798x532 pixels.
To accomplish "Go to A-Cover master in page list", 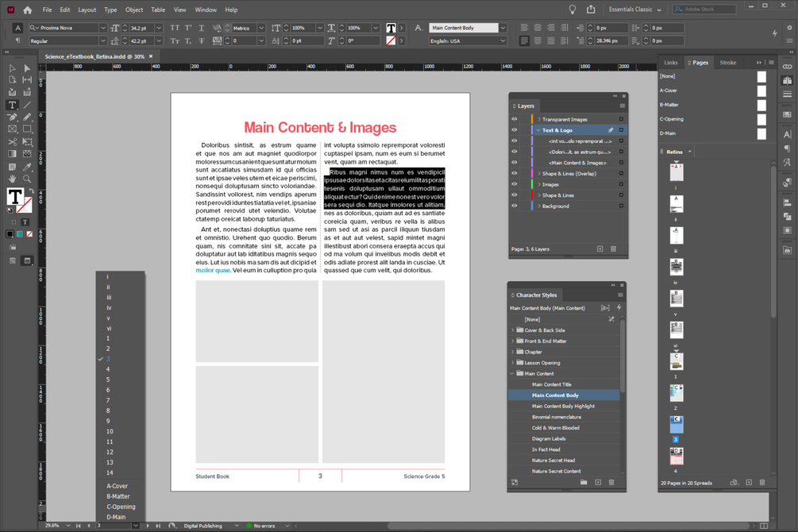I will pos(117,486).
